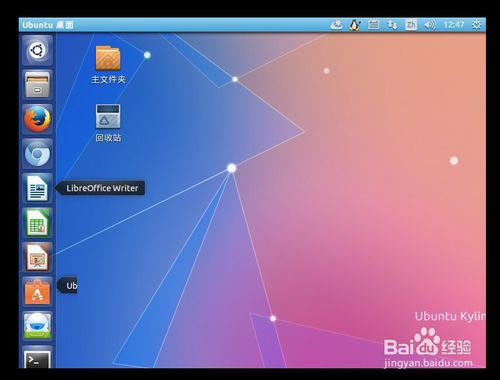Screen dimensions: 500x380
Task: Open the zh input method indicator
Action: pyautogui.click(x=411, y=25)
